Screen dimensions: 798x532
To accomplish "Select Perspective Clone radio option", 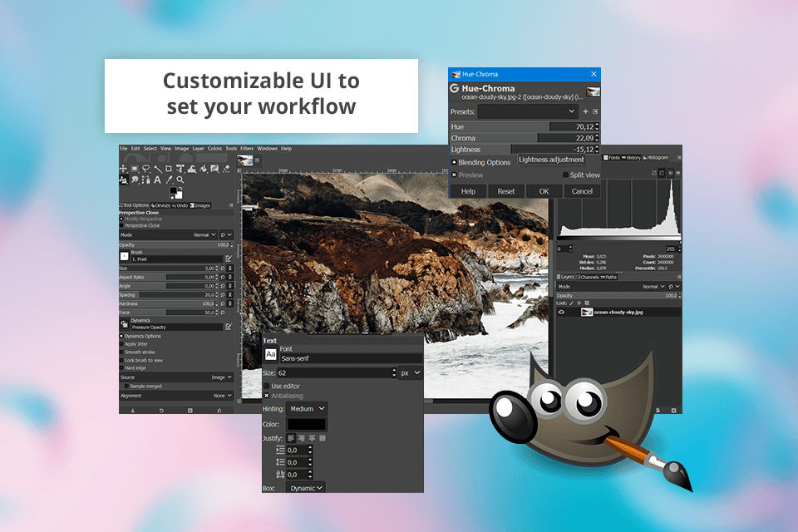I will coord(140,225).
